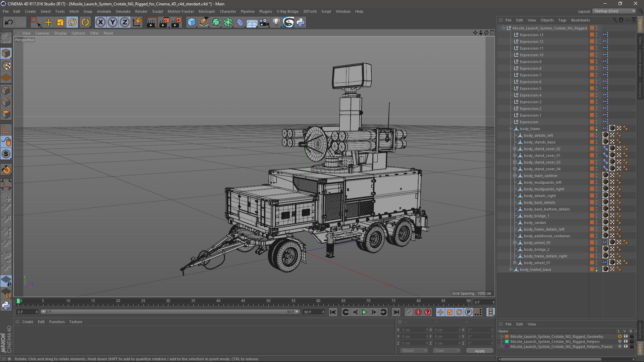This screenshot has width=644, height=362.
Task: Open the MoGraph menu
Action: click(x=206, y=11)
